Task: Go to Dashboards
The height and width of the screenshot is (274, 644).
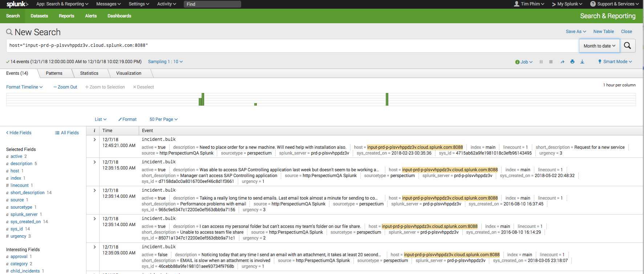Action: click(x=119, y=16)
